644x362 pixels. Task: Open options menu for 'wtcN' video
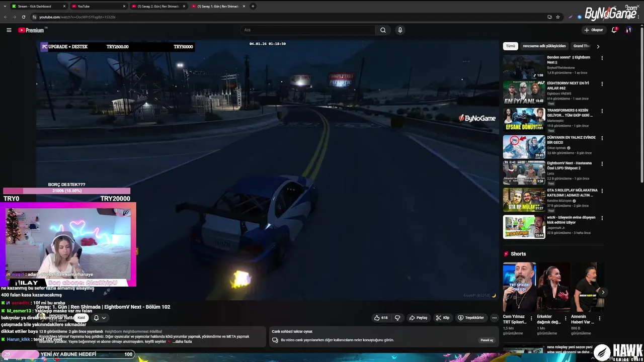[x=602, y=218]
